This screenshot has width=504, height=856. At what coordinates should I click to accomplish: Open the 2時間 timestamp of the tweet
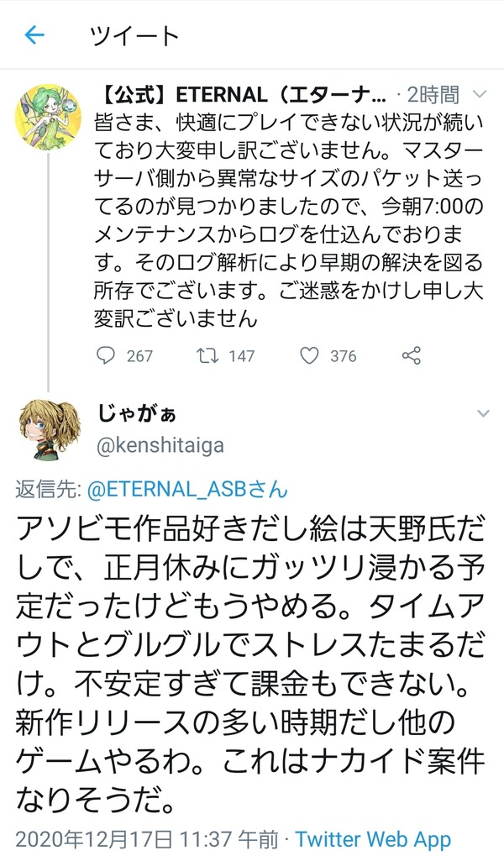point(433,96)
